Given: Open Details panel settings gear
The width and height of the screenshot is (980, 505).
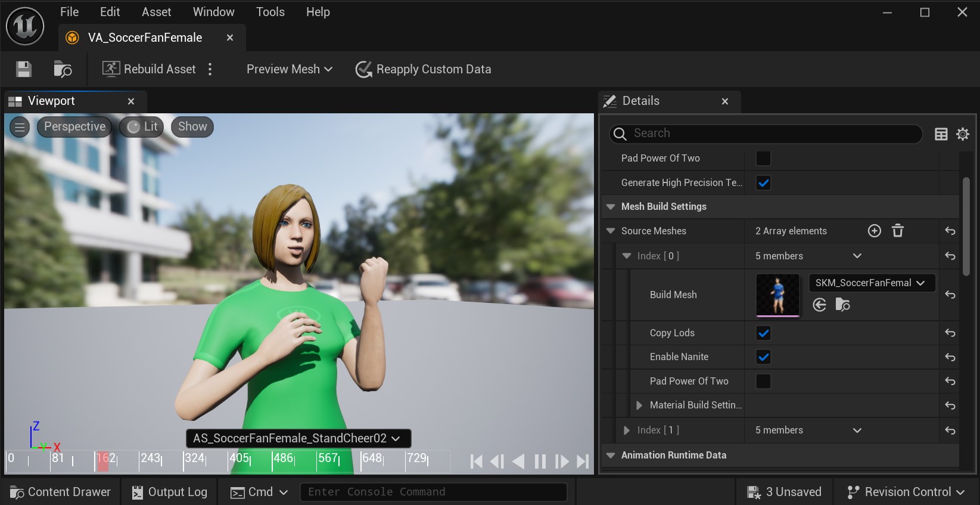Looking at the screenshot, I should 963,134.
